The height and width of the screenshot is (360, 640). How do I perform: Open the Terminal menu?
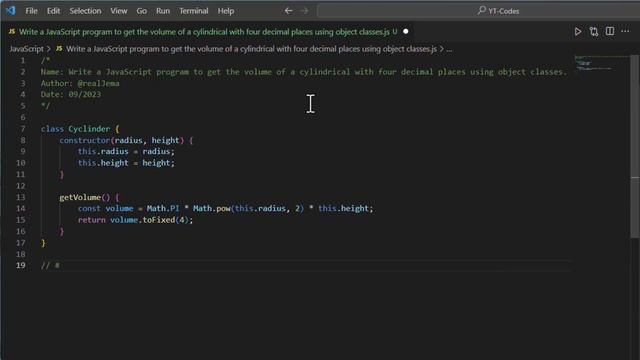[194, 11]
